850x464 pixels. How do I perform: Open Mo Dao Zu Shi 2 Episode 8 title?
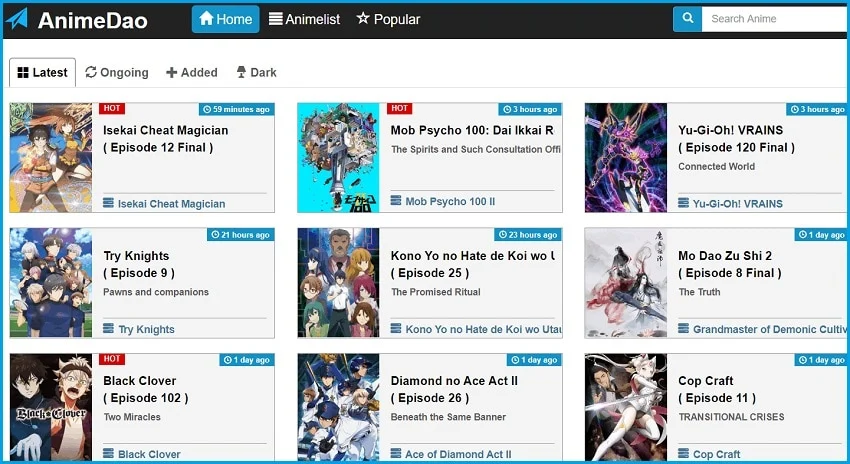coord(730,264)
